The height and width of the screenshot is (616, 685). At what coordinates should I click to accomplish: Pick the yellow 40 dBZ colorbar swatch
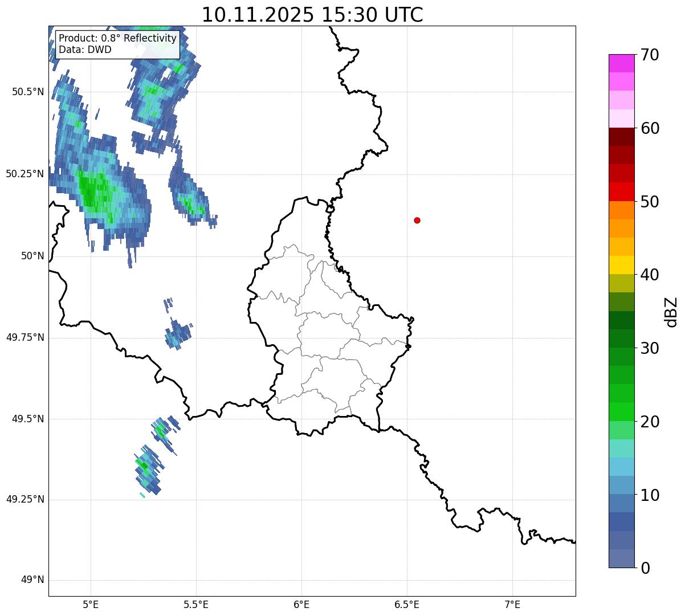(622, 265)
